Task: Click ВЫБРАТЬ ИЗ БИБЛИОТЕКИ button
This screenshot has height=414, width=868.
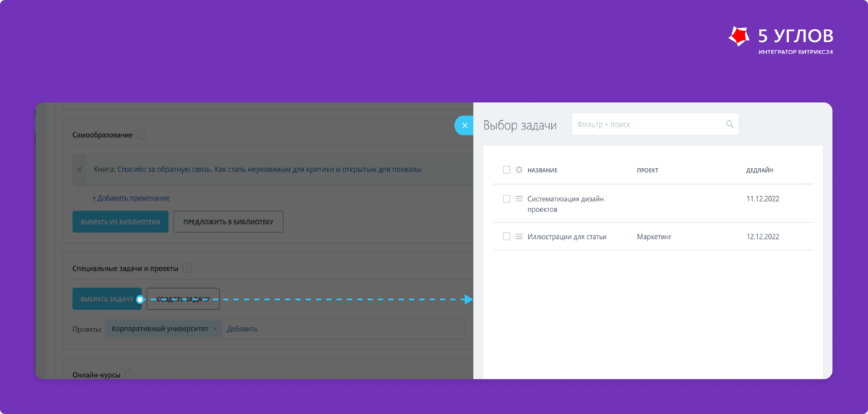Action: (121, 222)
